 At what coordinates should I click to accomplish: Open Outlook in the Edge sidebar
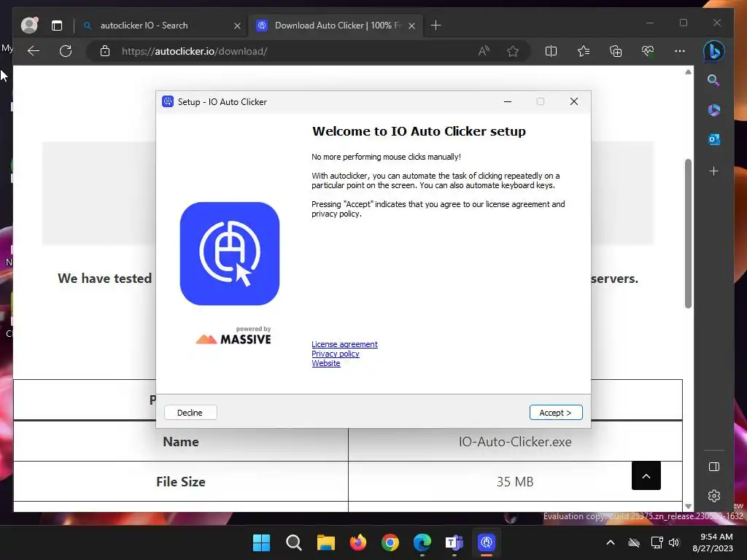point(713,139)
